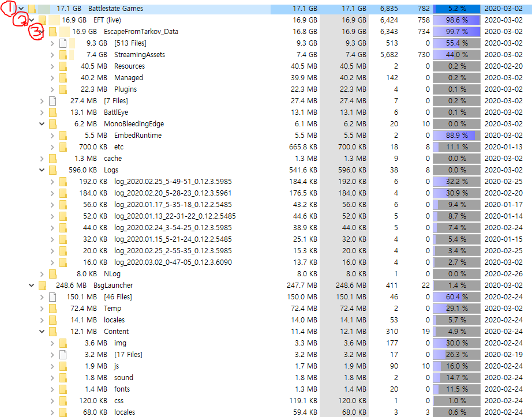Expand the StreamingAssets folder node
Image resolution: width=532 pixels, height=417 pixels.
[53, 55]
